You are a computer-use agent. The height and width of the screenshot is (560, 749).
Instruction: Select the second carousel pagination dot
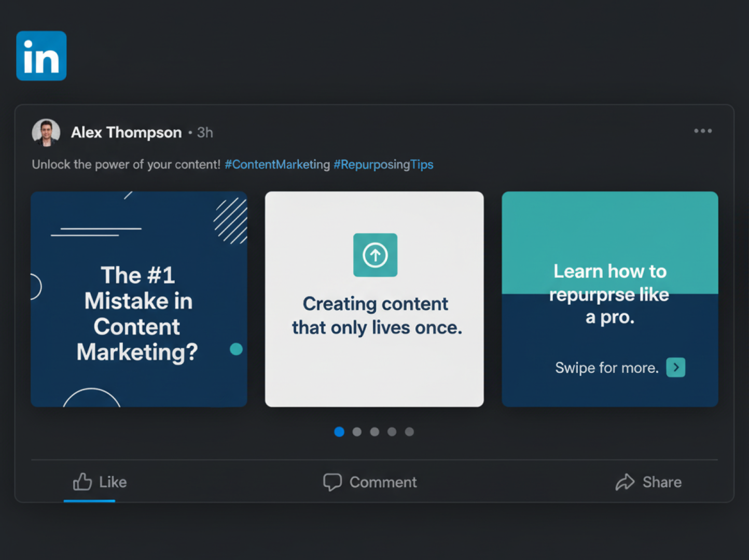(x=357, y=432)
